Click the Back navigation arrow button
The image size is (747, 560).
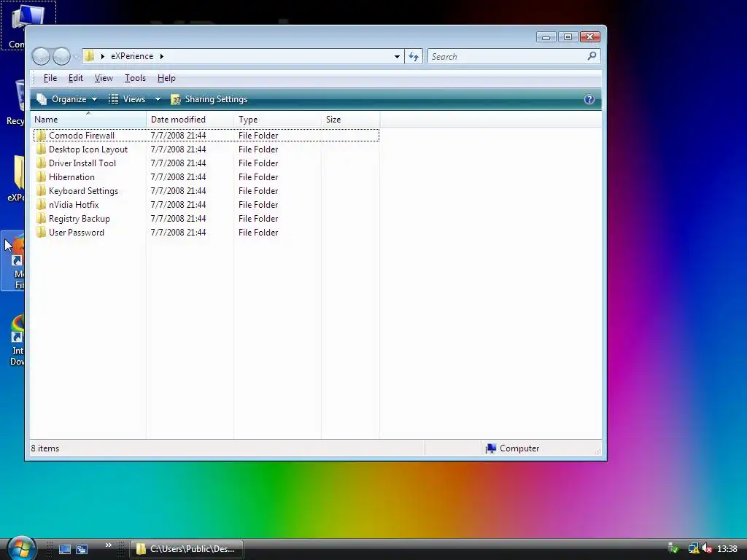click(41, 56)
